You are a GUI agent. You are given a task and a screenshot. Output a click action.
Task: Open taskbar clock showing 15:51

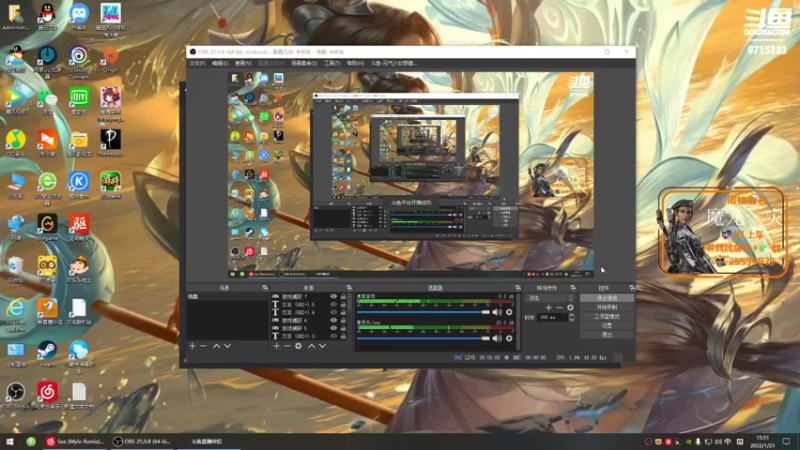[x=763, y=441]
